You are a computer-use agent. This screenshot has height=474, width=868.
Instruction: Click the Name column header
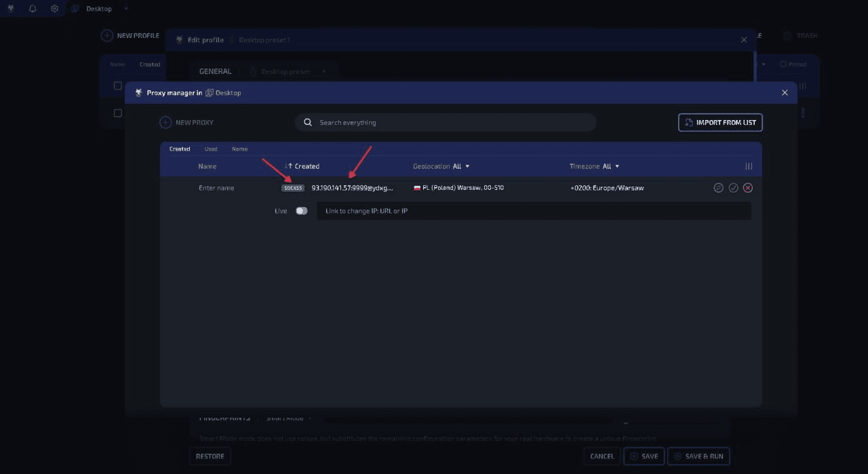coord(208,166)
